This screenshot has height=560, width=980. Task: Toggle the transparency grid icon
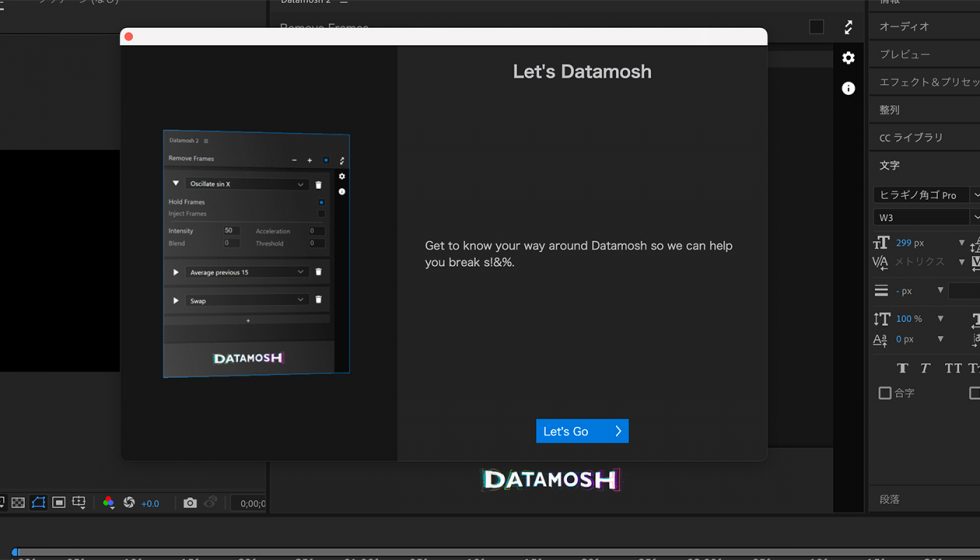coord(18,502)
